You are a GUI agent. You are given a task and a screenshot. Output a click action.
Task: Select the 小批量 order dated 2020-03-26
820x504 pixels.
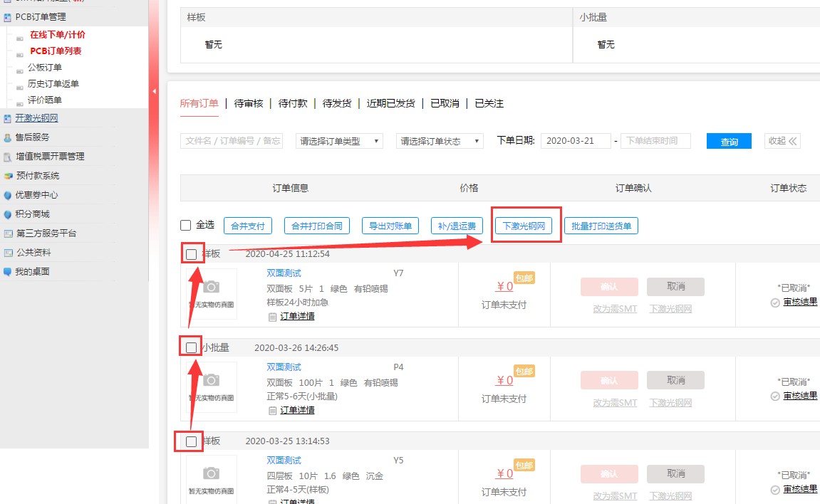[191, 347]
